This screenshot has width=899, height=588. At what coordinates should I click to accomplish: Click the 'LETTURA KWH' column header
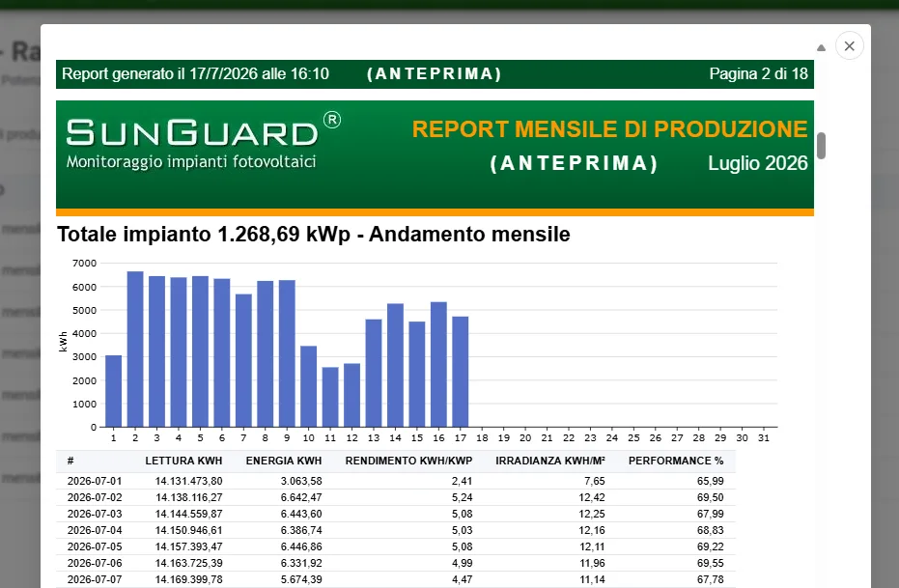tap(183, 461)
